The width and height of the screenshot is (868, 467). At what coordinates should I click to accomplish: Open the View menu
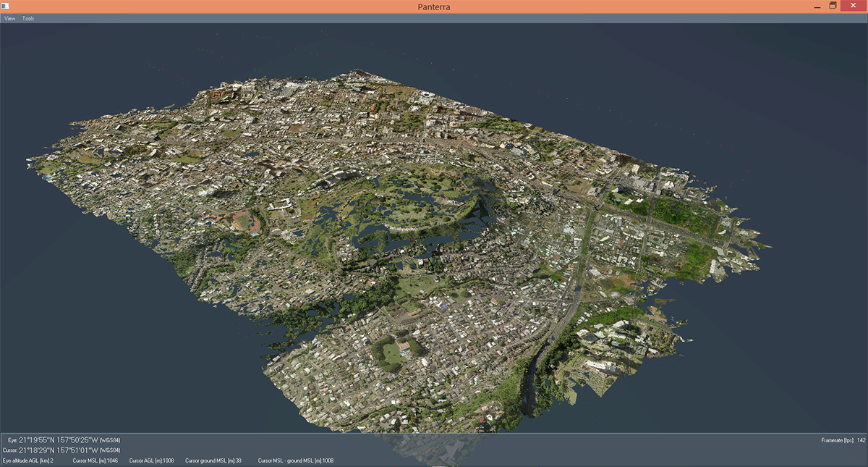[10, 18]
